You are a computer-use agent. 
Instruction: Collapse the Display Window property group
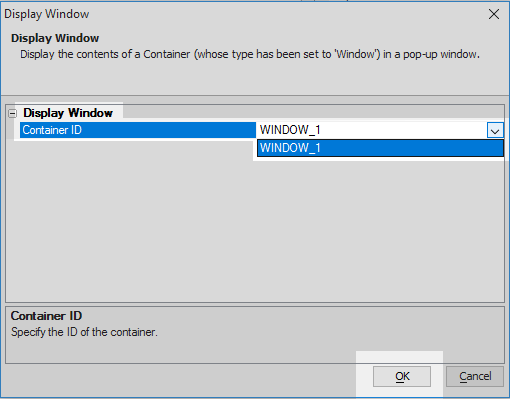(x=12, y=113)
